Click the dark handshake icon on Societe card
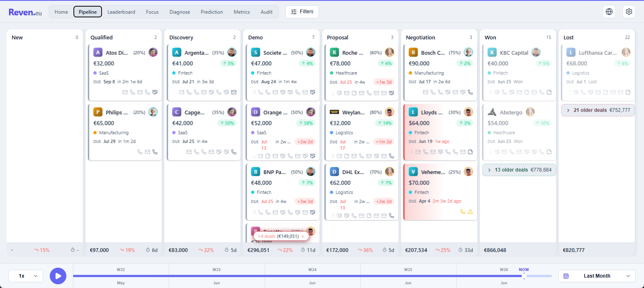 313,92
